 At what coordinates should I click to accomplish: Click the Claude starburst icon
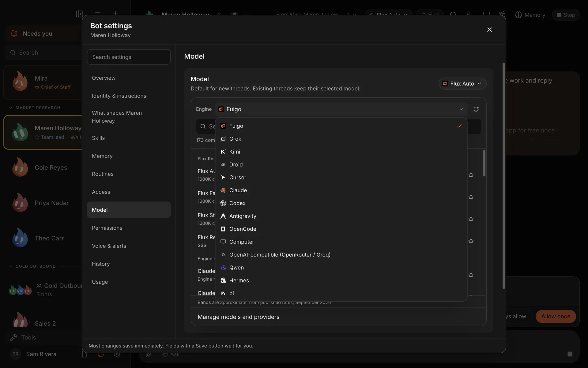point(223,190)
